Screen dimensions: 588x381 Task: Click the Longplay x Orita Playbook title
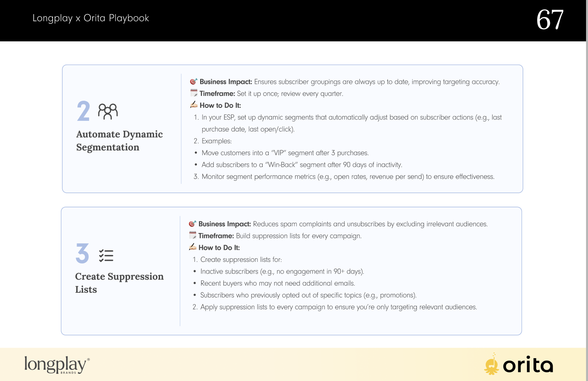point(91,18)
